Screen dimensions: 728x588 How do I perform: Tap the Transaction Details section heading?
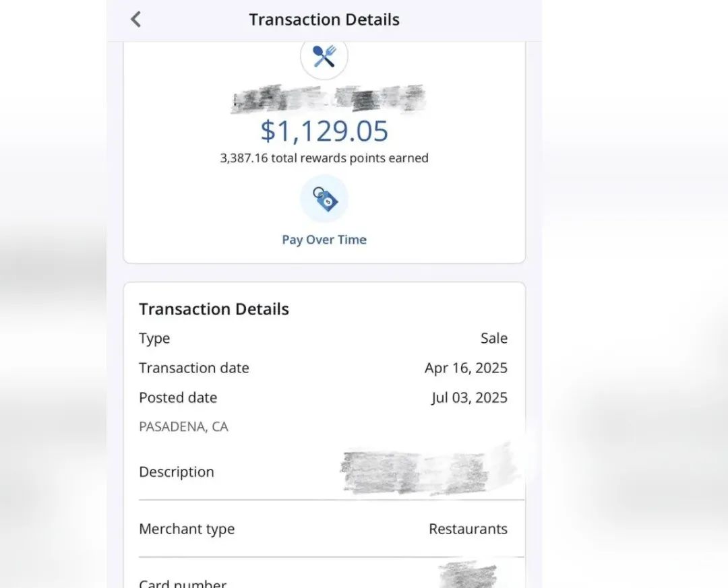point(214,309)
